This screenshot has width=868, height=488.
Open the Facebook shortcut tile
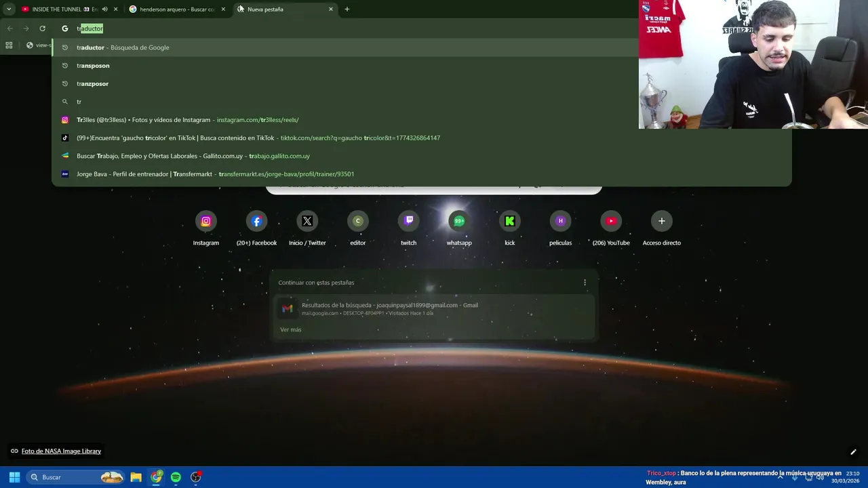pos(256,229)
